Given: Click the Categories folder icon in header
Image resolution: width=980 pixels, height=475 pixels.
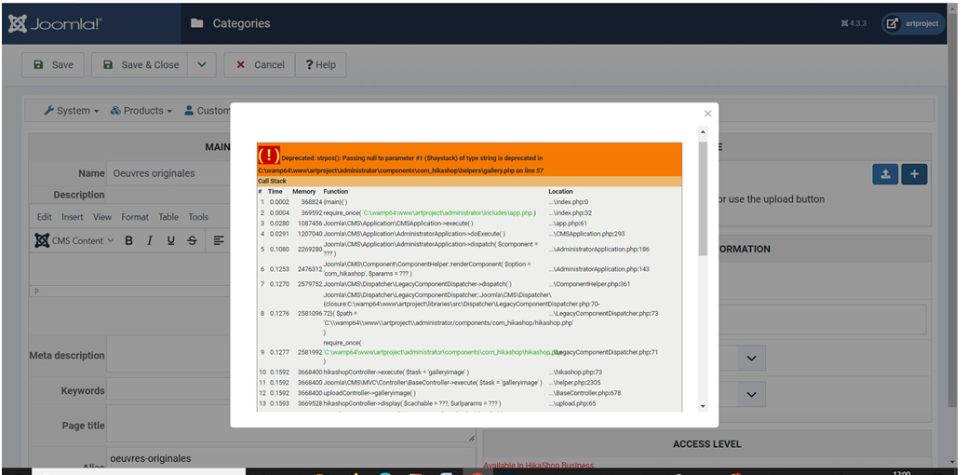Looking at the screenshot, I should tap(197, 24).
